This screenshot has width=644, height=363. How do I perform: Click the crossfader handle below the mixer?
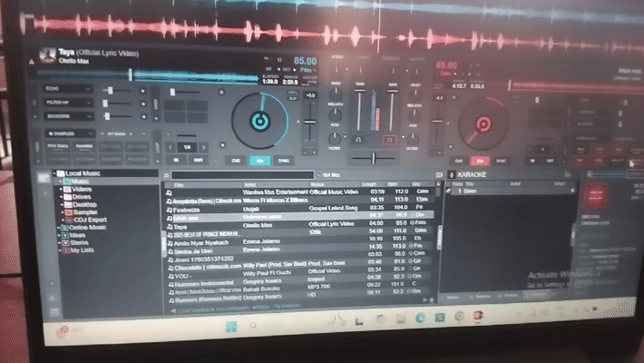pyautogui.click(x=374, y=158)
